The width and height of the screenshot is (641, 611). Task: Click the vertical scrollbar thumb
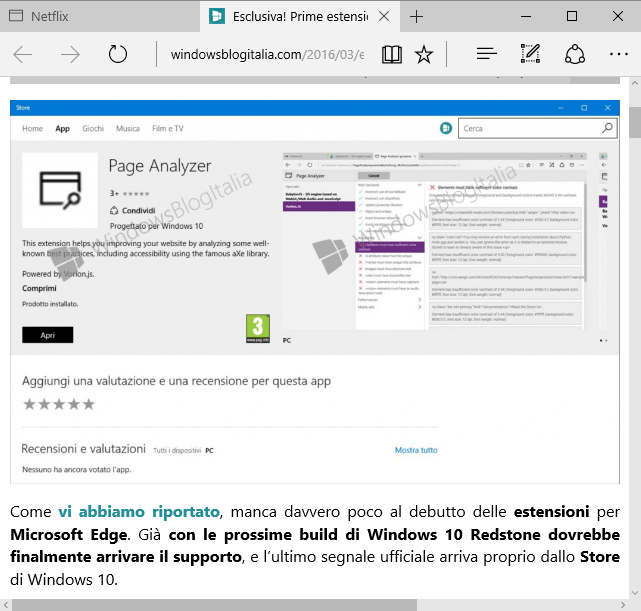tap(633, 122)
